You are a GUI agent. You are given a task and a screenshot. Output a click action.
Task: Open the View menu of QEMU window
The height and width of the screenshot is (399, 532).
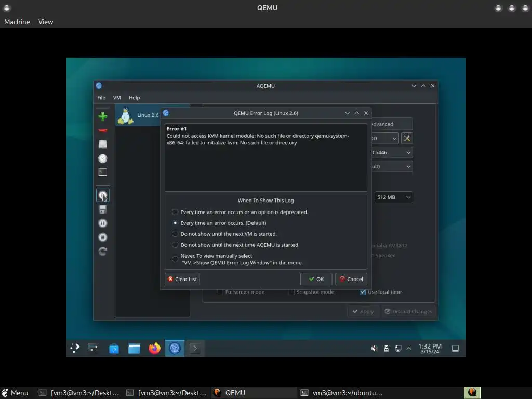(46, 22)
